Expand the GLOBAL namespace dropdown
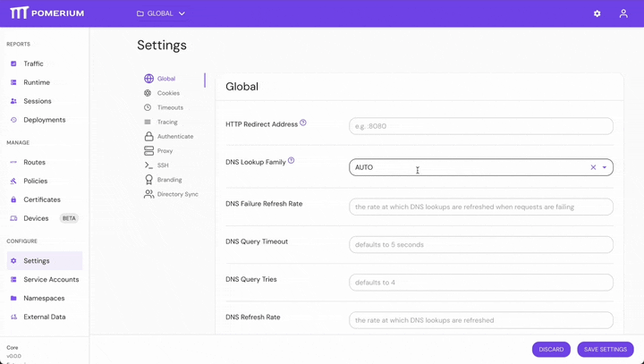 coord(161,13)
